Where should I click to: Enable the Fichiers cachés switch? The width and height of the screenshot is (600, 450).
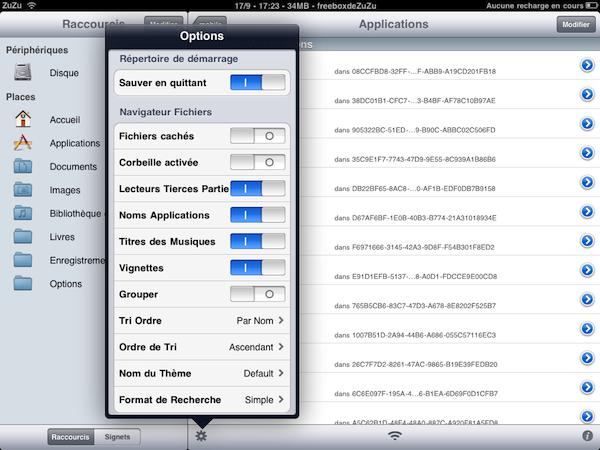[x=258, y=136]
